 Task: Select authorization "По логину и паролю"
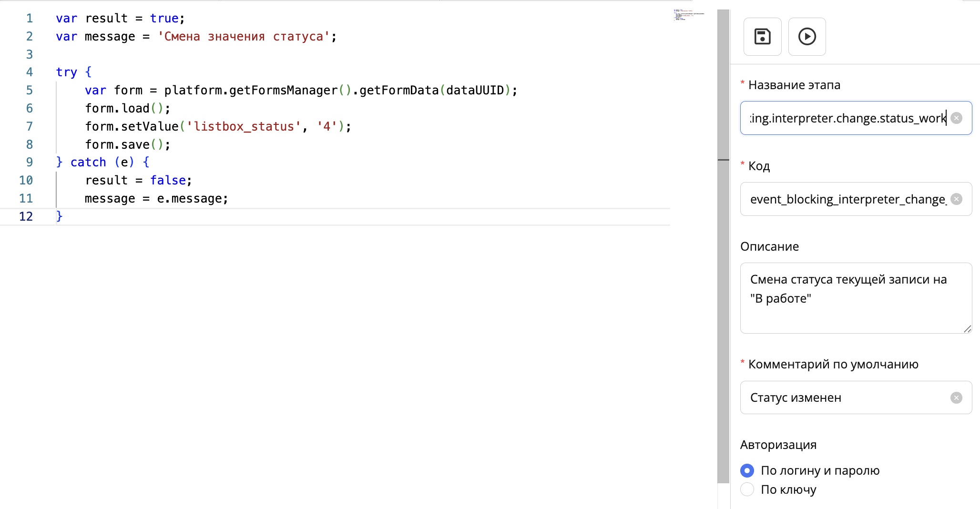point(747,470)
